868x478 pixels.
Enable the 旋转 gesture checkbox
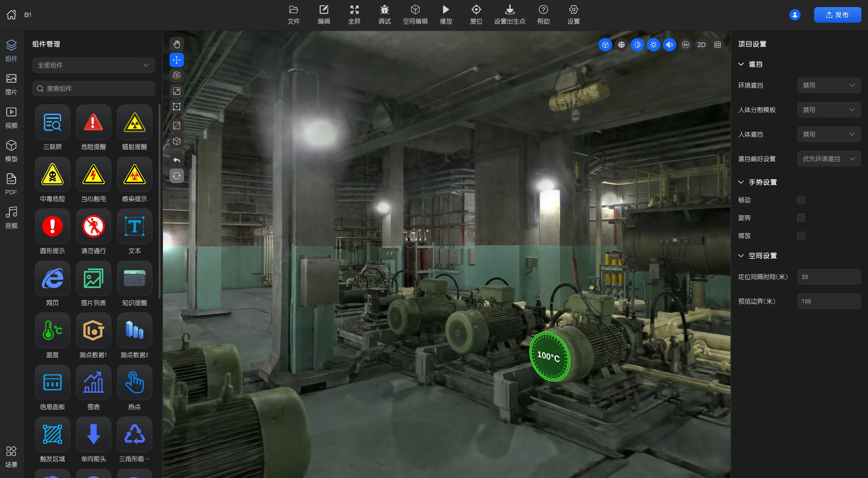(x=801, y=218)
